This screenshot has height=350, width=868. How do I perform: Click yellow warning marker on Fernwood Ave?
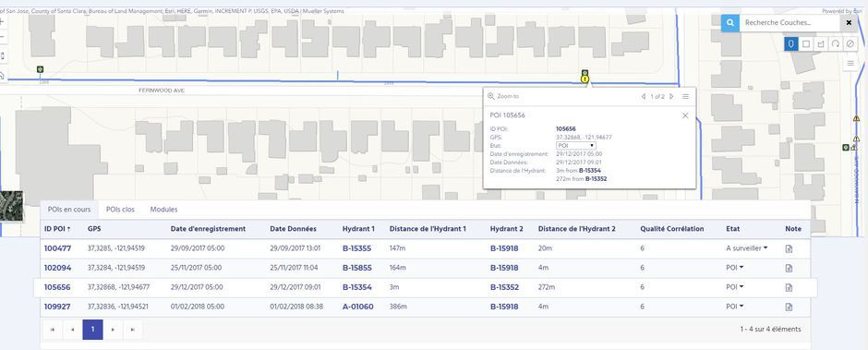(x=585, y=79)
